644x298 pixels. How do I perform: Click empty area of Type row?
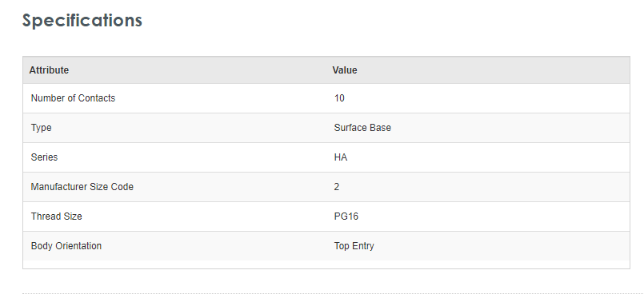[510, 128]
